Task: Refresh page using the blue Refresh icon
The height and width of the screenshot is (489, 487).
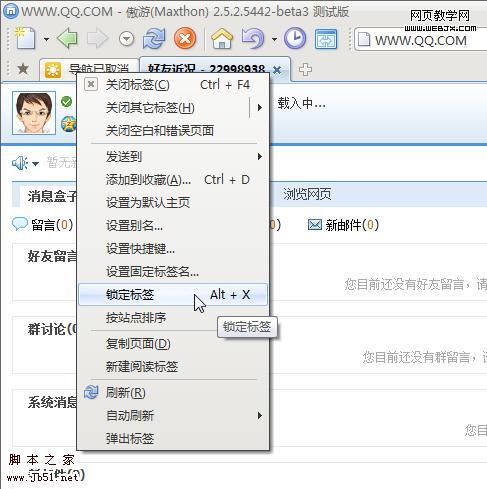Action: point(154,38)
